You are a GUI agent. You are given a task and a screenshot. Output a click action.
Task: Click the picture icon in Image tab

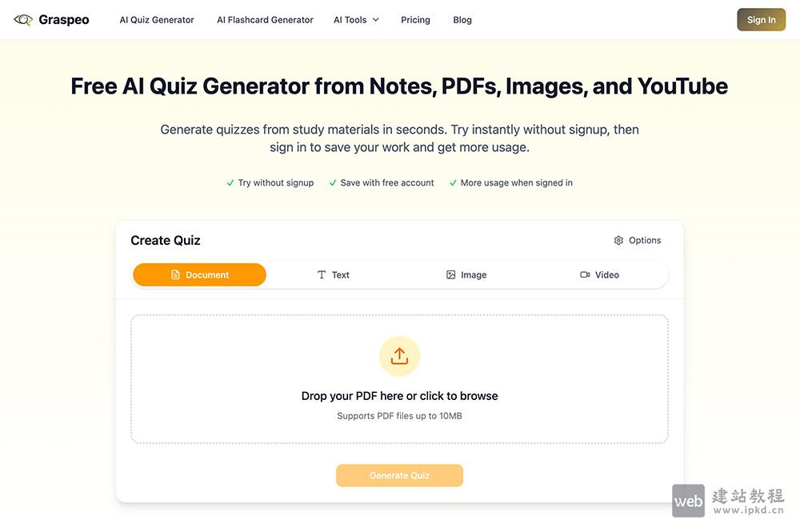tap(451, 275)
